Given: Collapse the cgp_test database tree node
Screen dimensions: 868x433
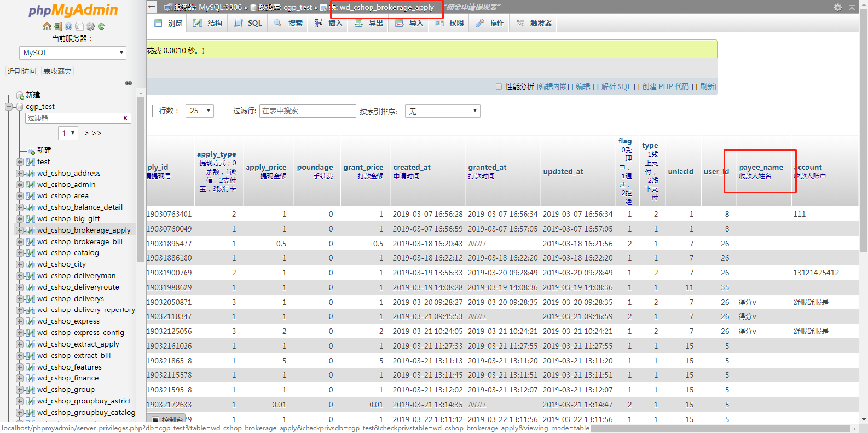Looking at the screenshot, I should tap(9, 107).
